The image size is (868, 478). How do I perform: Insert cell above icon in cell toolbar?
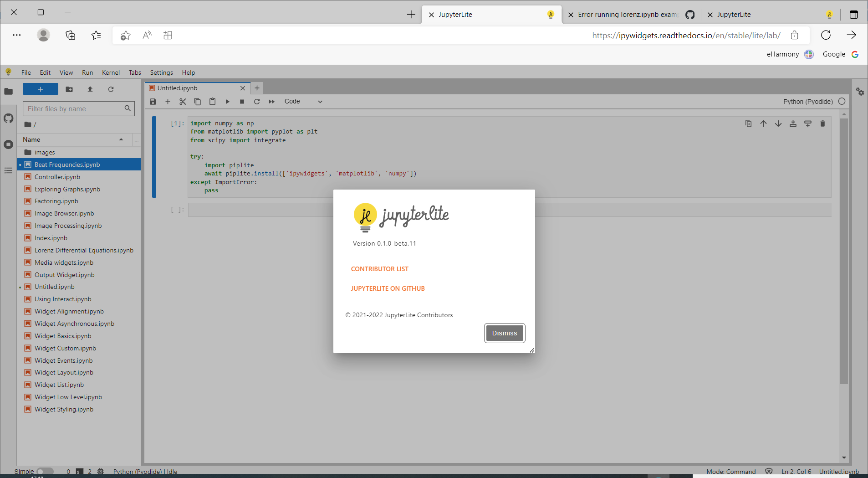[x=793, y=123]
